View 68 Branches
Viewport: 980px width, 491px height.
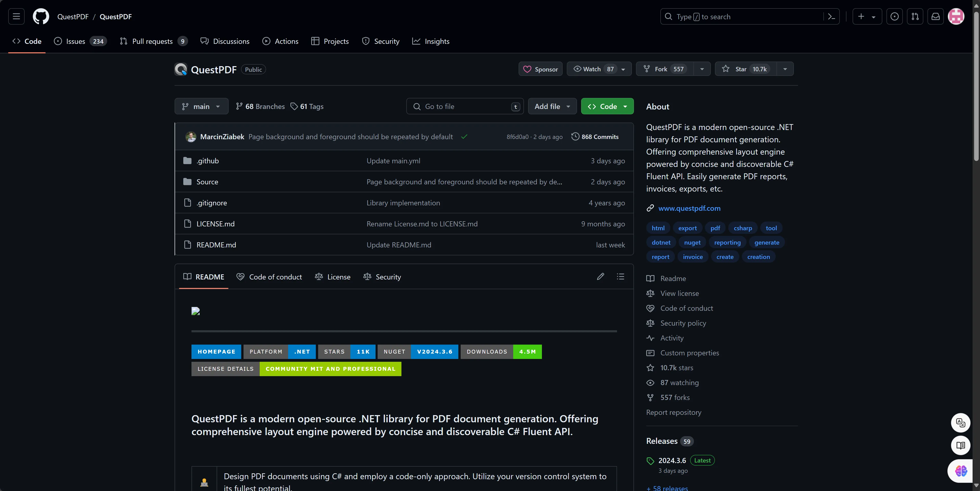[x=260, y=106]
